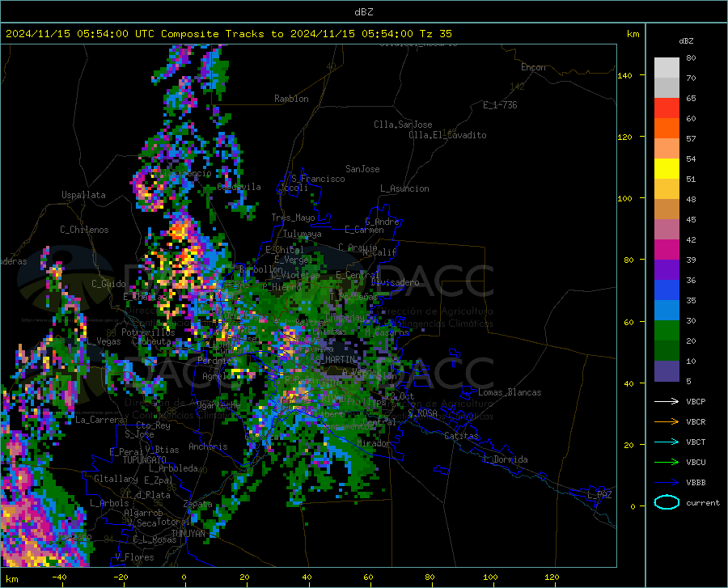Click the 'L_Asuncion' map label
The image size is (728, 588).
[404, 188]
